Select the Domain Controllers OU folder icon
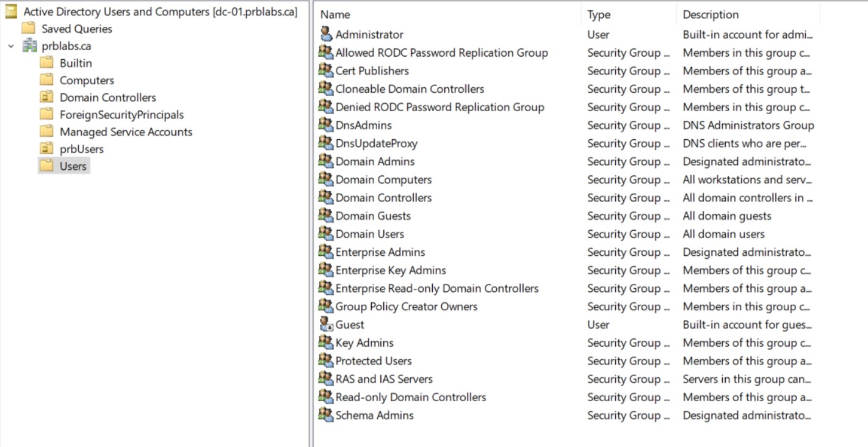 (x=46, y=97)
